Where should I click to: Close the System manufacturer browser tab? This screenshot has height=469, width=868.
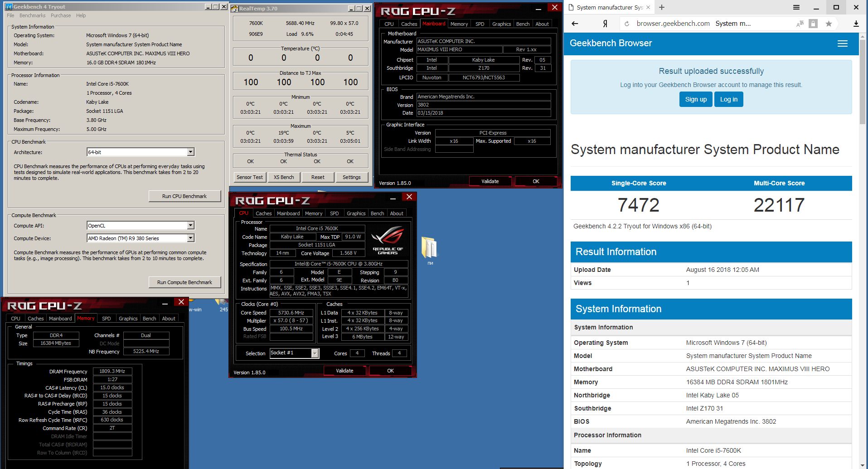[x=648, y=7]
